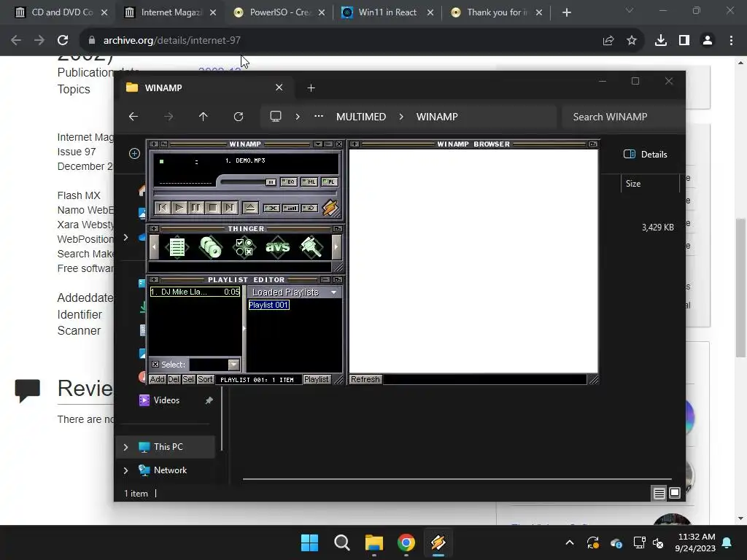Open Chrome downloads icon
The width and height of the screenshot is (747, 560).
(x=661, y=41)
